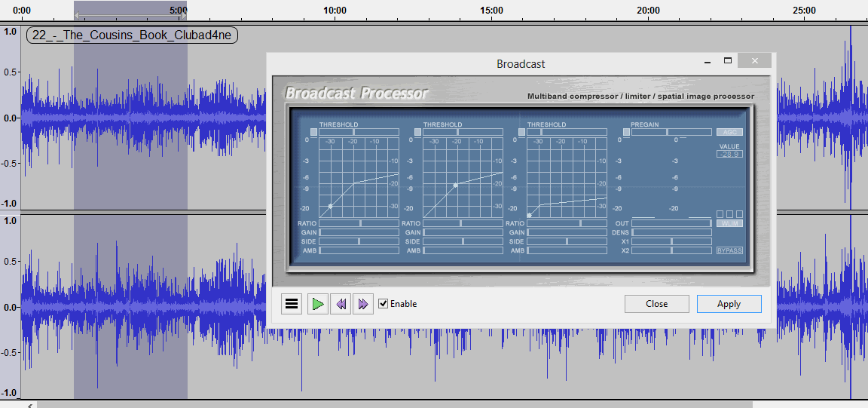The image size is (868, 408).
Task: Click the curve point in third band graph
Action: (x=529, y=215)
